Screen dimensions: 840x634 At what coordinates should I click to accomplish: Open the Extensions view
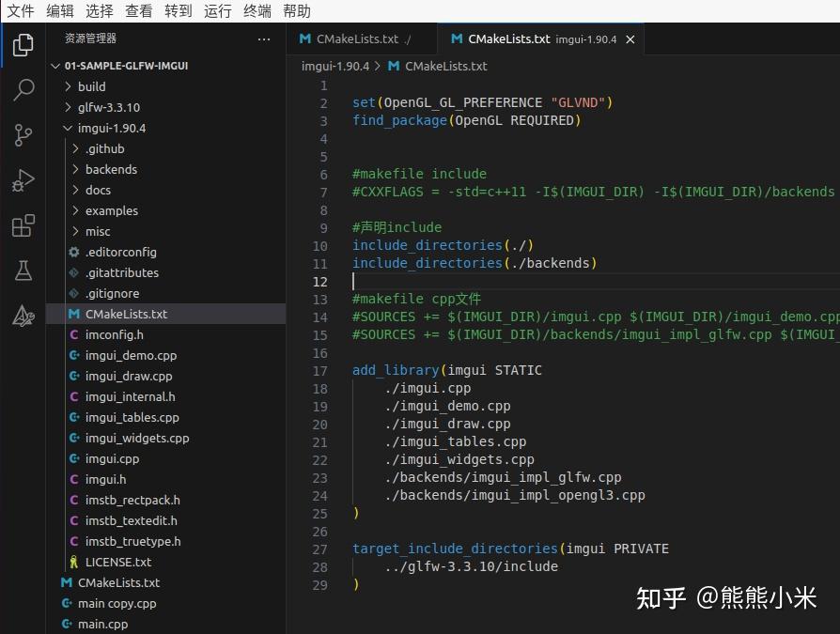(23, 224)
